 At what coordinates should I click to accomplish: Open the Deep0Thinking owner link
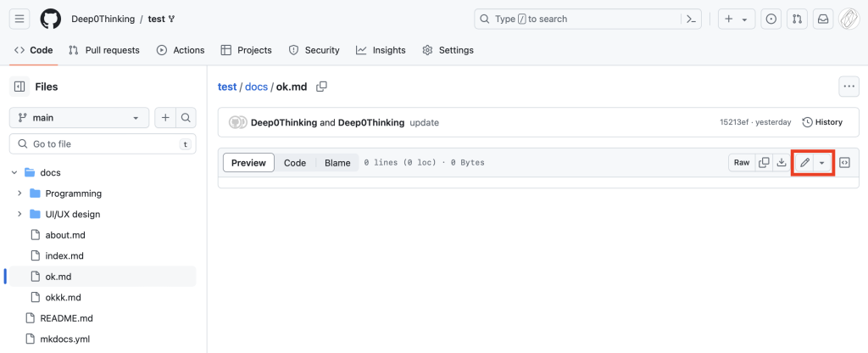pyautogui.click(x=103, y=19)
